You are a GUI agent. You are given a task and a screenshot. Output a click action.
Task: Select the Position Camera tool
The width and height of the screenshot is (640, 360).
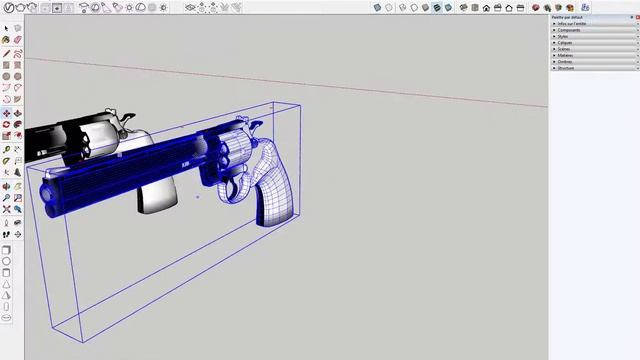[x=6, y=223]
